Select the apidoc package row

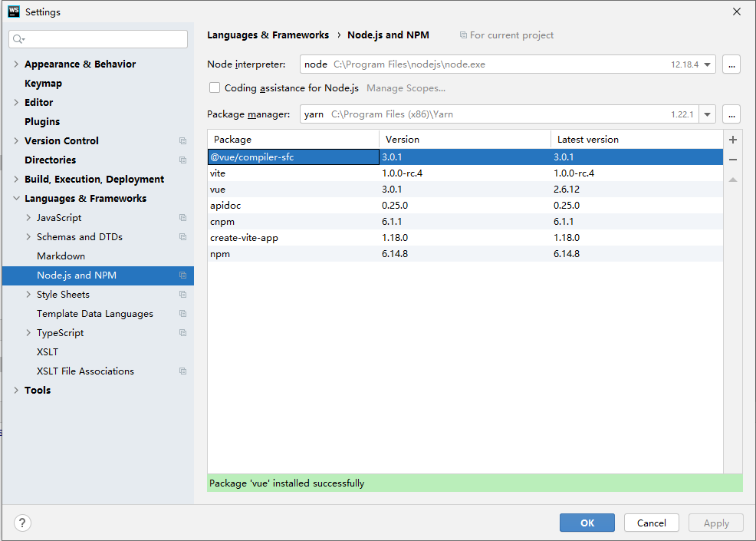tap(465, 206)
